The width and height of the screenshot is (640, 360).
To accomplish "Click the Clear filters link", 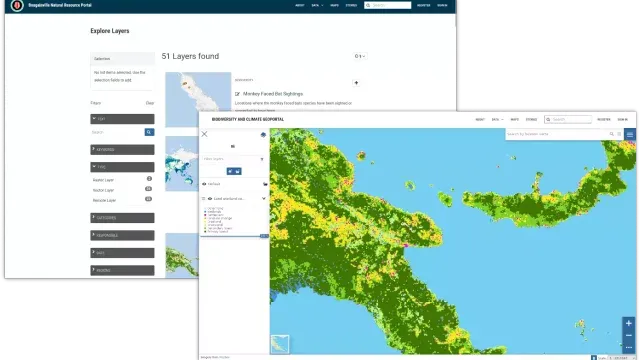I will pos(150,103).
